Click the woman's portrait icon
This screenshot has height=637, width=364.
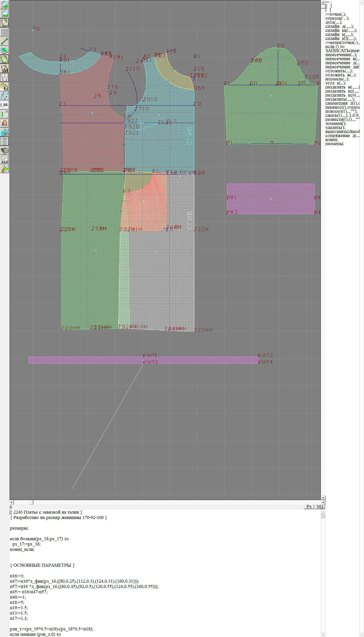click(x=5, y=123)
